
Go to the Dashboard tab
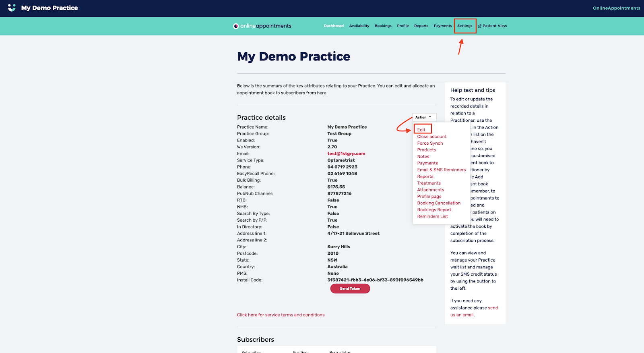[x=334, y=26]
